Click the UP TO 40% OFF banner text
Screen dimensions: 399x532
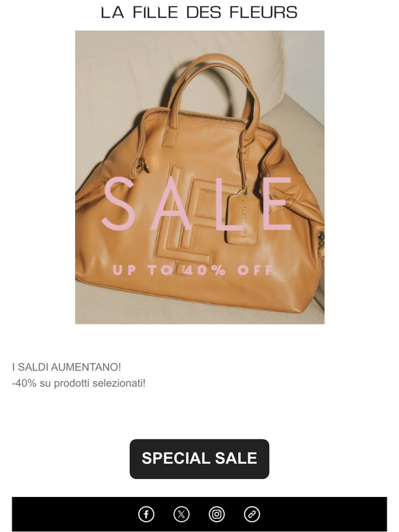(193, 270)
